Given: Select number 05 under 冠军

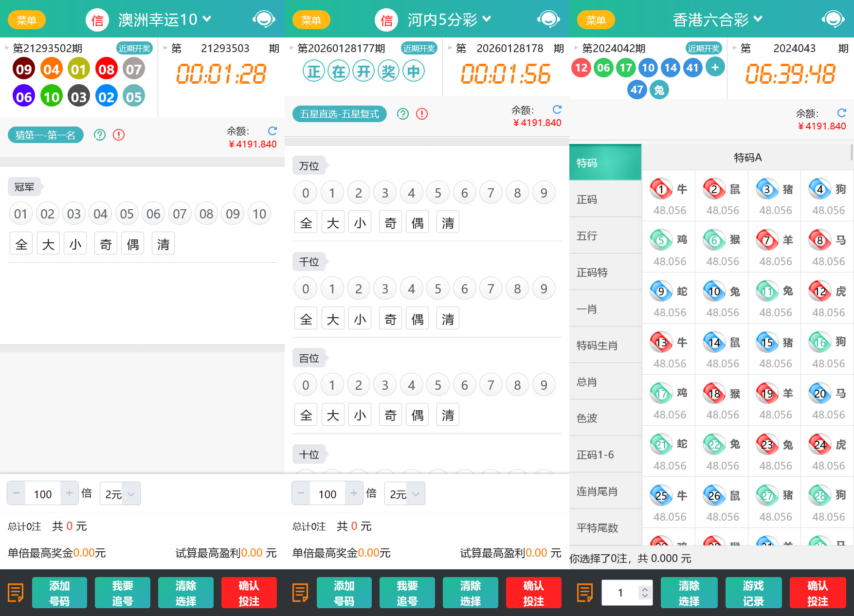Looking at the screenshot, I should [127, 214].
